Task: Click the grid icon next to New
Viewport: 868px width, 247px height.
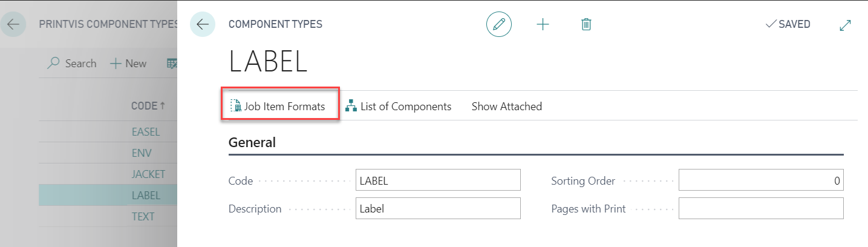Action: click(x=172, y=64)
